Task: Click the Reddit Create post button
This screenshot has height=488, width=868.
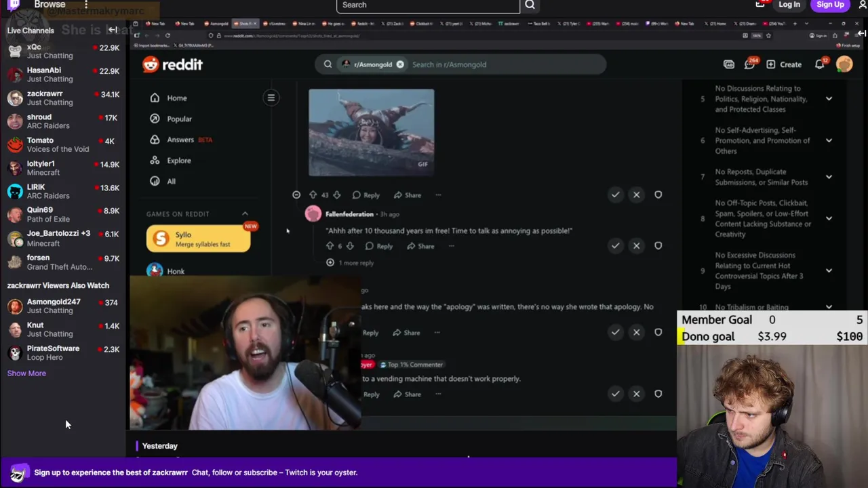Action: tap(784, 64)
